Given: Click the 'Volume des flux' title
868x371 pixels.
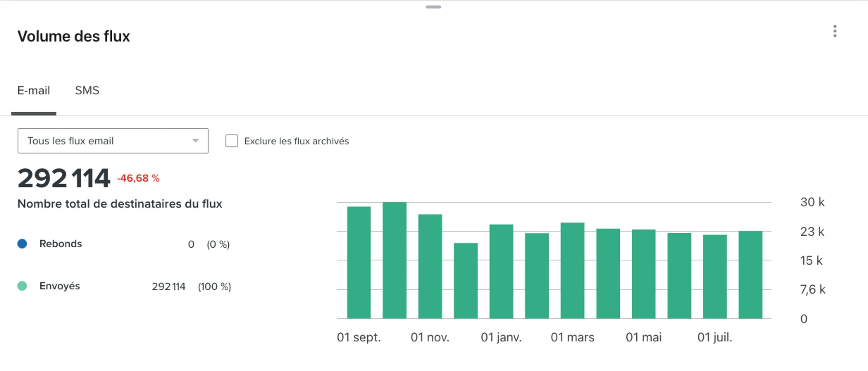Looking at the screenshot, I should pyautogui.click(x=74, y=36).
